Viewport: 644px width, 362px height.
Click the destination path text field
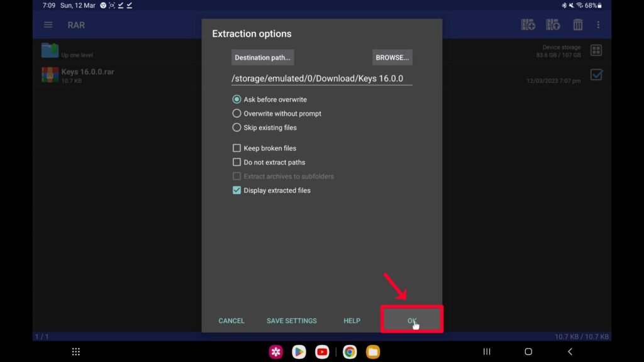tap(321, 79)
